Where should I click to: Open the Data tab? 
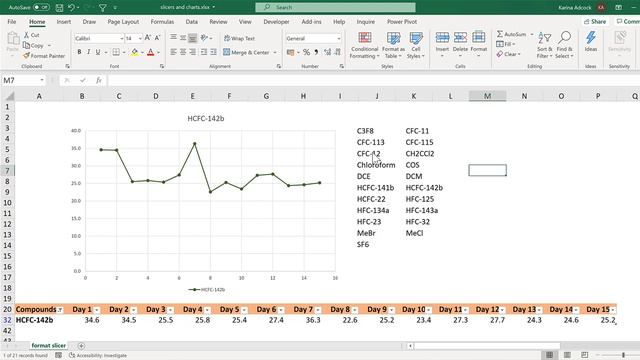tap(191, 22)
